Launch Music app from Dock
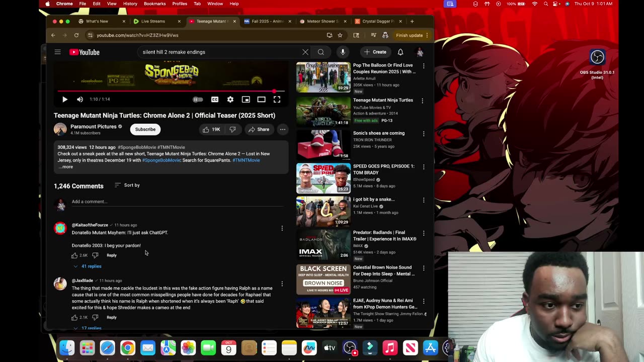The image size is (644, 362). click(390, 348)
